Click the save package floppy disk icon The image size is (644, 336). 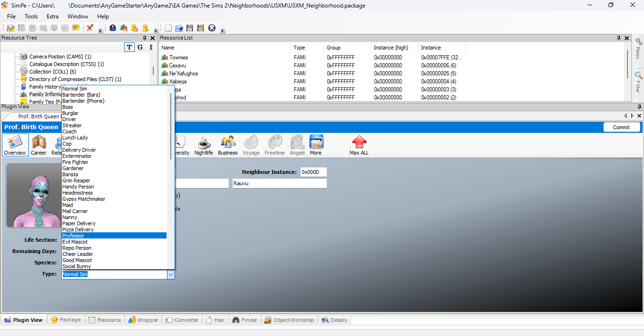point(190,28)
